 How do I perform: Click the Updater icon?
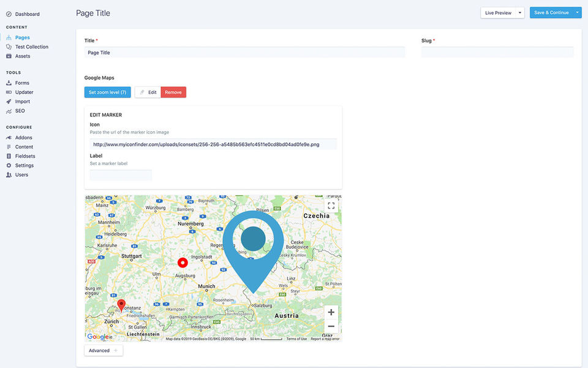9,93
